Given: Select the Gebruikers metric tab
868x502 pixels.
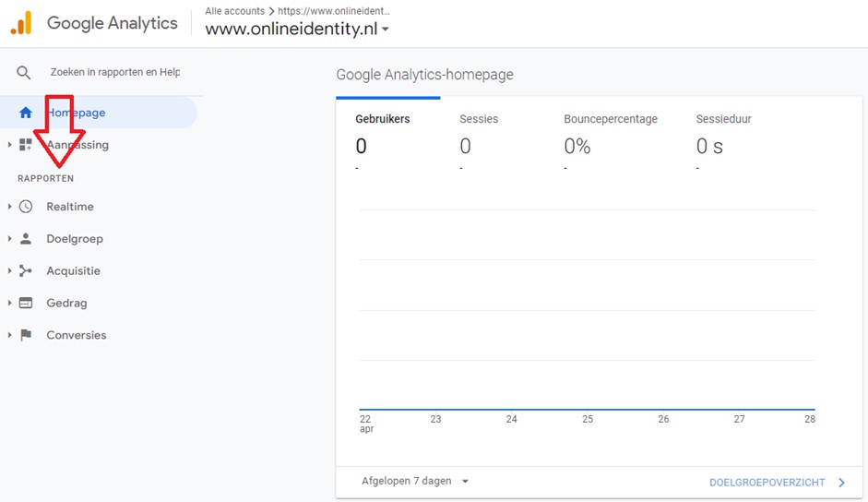Looking at the screenshot, I should (x=383, y=119).
